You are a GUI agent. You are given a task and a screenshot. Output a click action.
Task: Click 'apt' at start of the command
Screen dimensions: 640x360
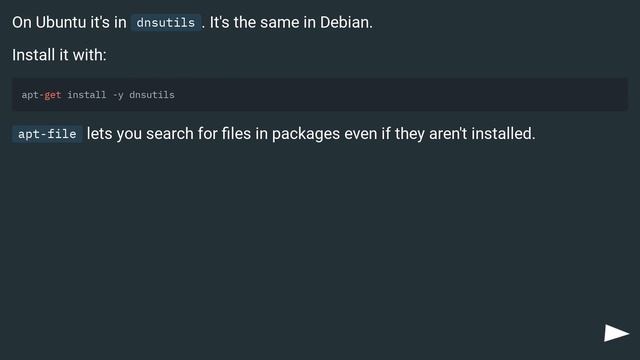point(30,95)
